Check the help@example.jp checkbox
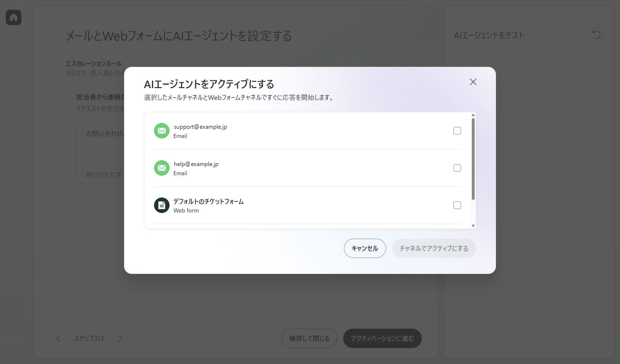620x364 pixels. 457,168
